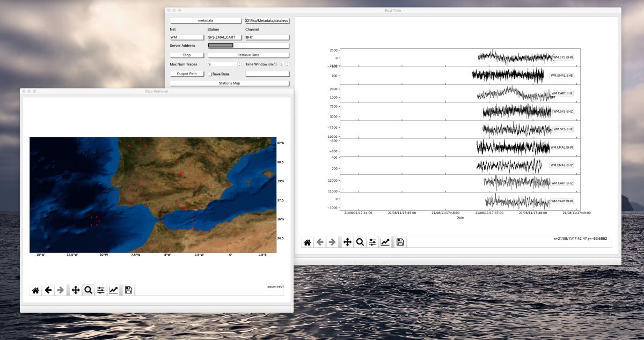The height and width of the screenshot is (340, 644).
Task: Select the WM.SFS.BHZ trace label
Action: coord(563,112)
